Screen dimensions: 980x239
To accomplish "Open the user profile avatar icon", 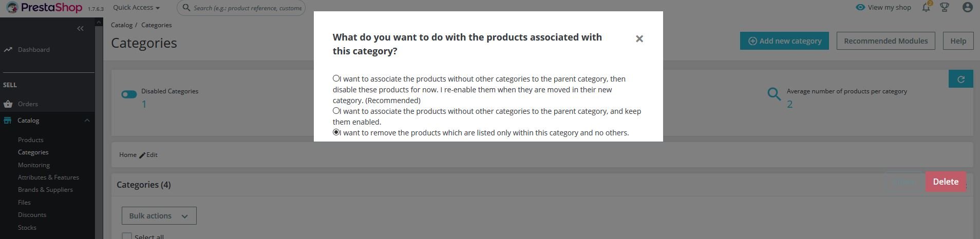I will click(x=967, y=7).
